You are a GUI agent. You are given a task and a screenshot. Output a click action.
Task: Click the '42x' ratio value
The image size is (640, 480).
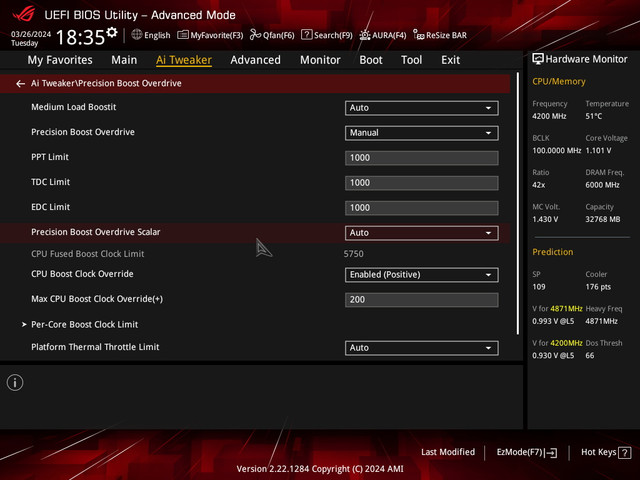(538, 185)
